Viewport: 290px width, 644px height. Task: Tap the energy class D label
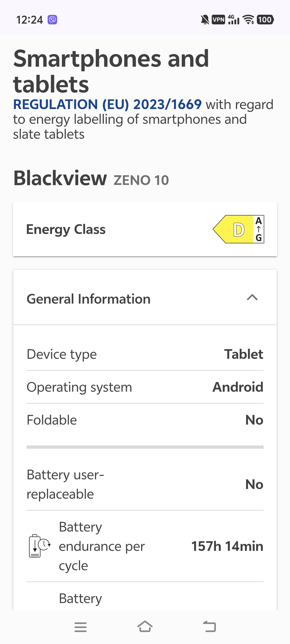[x=238, y=229]
